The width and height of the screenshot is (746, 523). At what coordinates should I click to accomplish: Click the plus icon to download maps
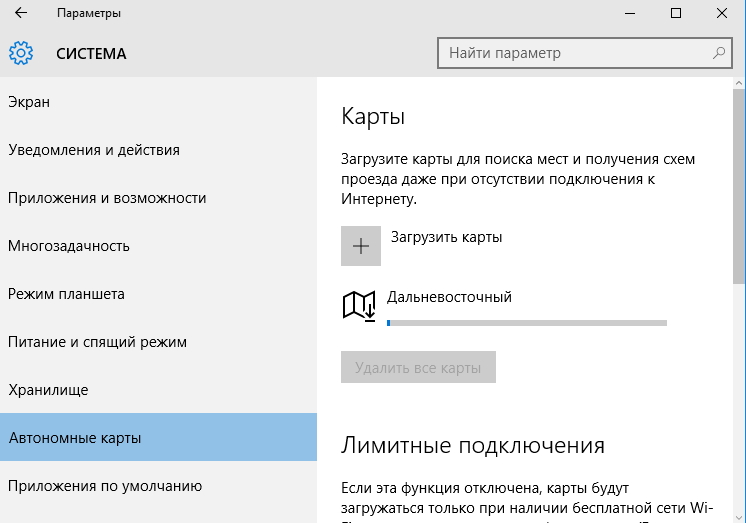(361, 246)
